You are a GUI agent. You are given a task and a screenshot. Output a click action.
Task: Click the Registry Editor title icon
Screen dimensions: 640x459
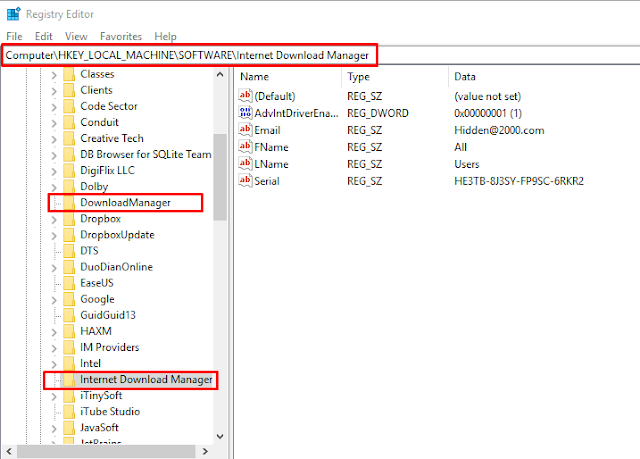pos(13,13)
